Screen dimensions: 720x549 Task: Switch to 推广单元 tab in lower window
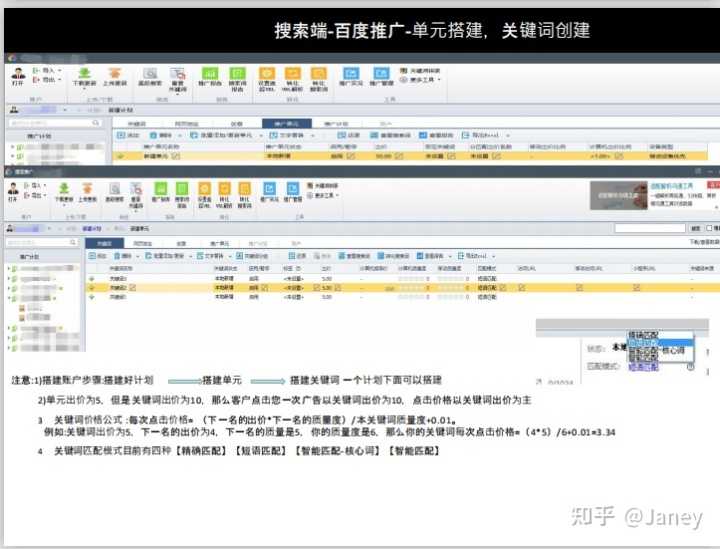219,243
